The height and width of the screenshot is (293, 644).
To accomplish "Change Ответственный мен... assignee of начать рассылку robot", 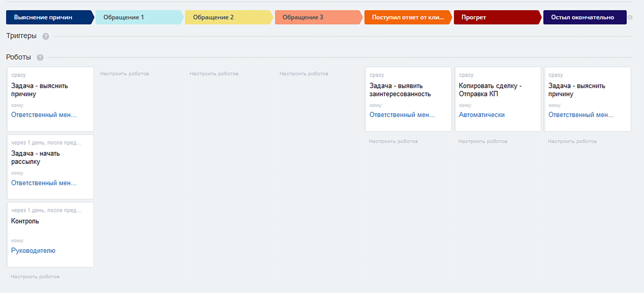I will coord(44,183).
